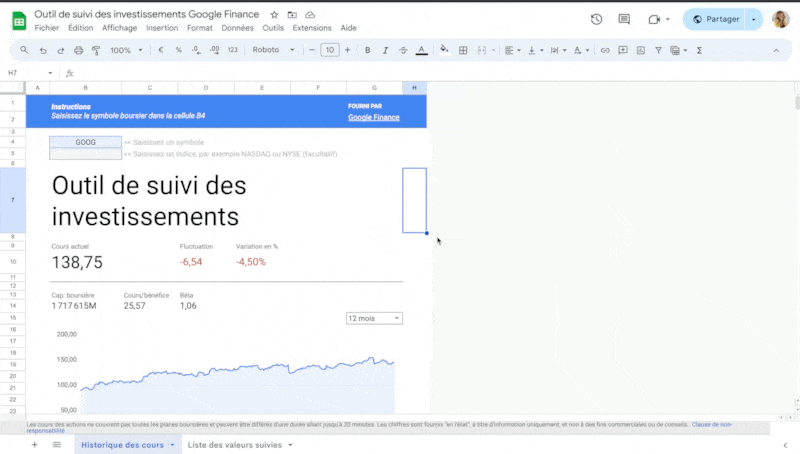Open text wrapping dropdown
This screenshot has width=800, height=454.
(558, 50)
